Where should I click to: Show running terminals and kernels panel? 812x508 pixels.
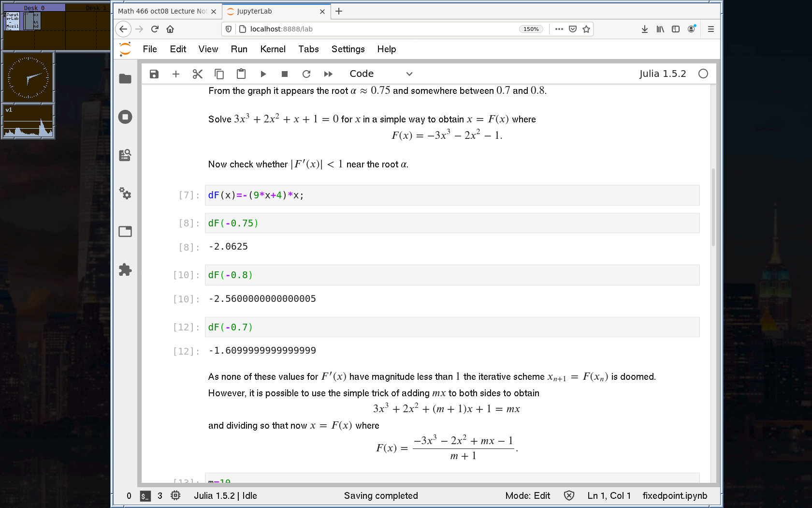click(x=125, y=117)
